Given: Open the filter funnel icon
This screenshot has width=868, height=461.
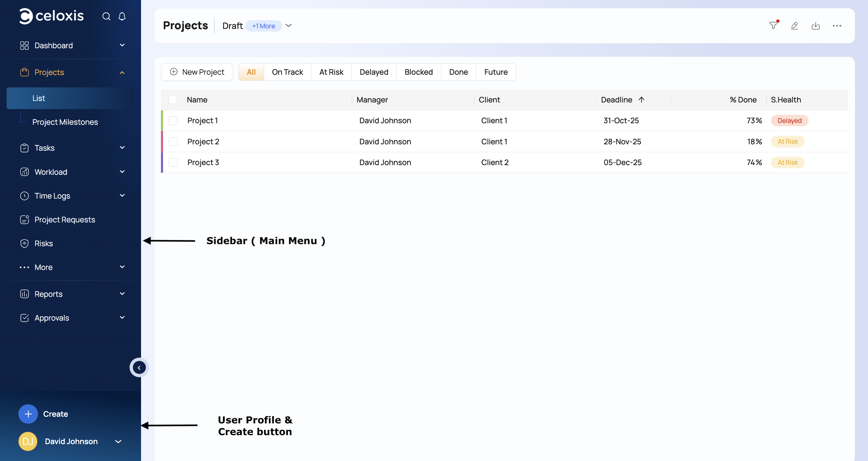Looking at the screenshot, I should tap(773, 26).
